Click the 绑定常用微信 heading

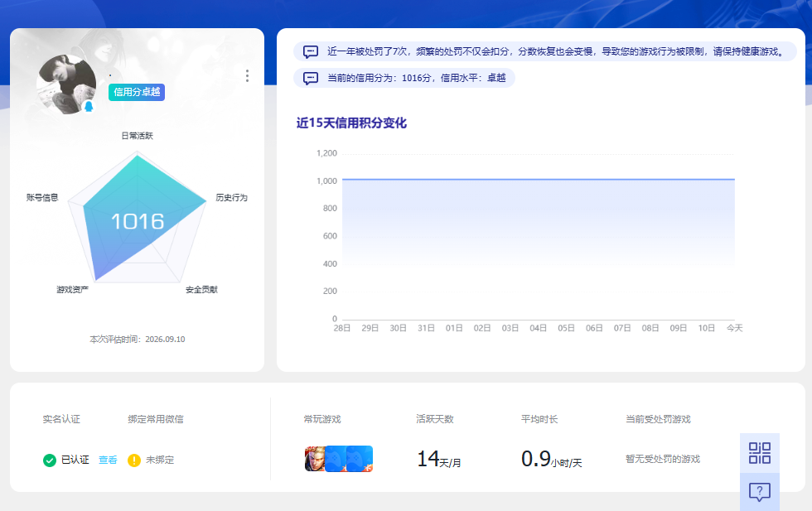(x=156, y=419)
